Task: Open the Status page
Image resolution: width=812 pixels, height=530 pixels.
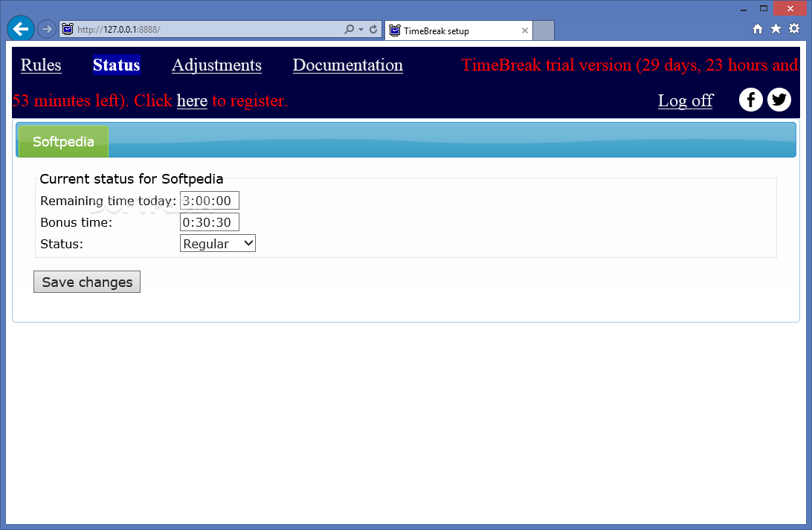Action: [117, 65]
